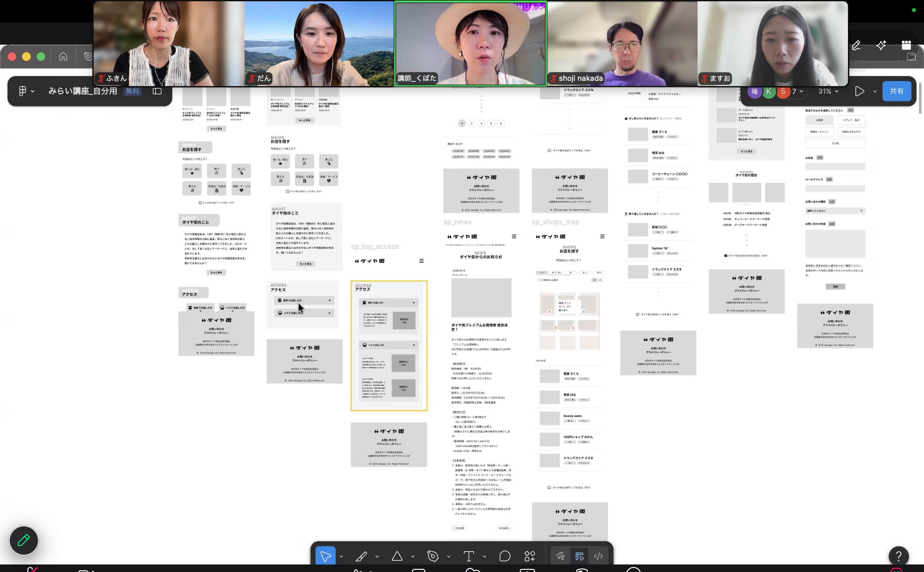Viewport: 924px width, 572px height.
Task: Open the Actions shapes-plus icon
Action: (530, 556)
